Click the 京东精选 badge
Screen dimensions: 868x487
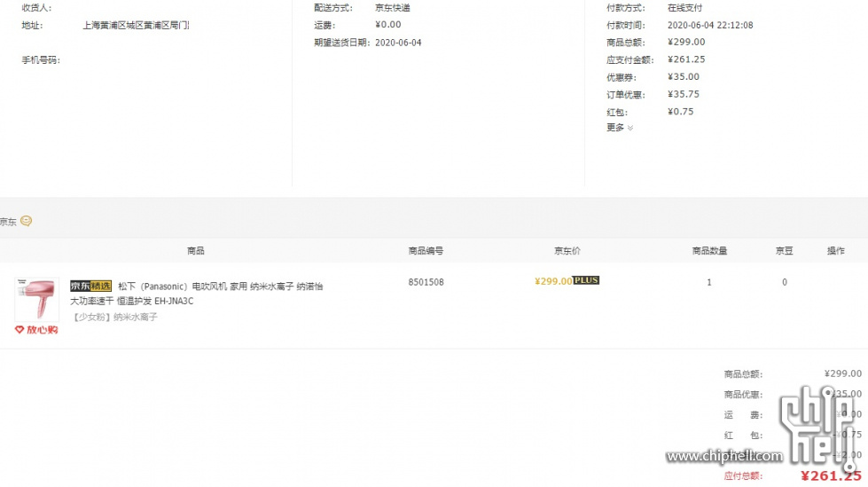(90, 286)
